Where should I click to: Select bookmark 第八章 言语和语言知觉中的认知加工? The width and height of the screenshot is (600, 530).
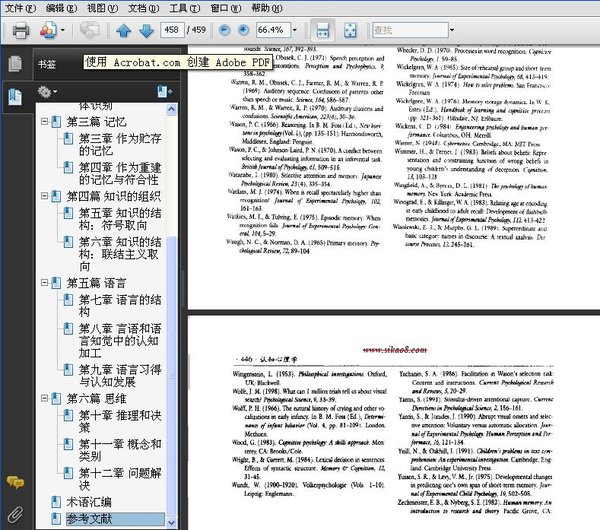click(120, 341)
